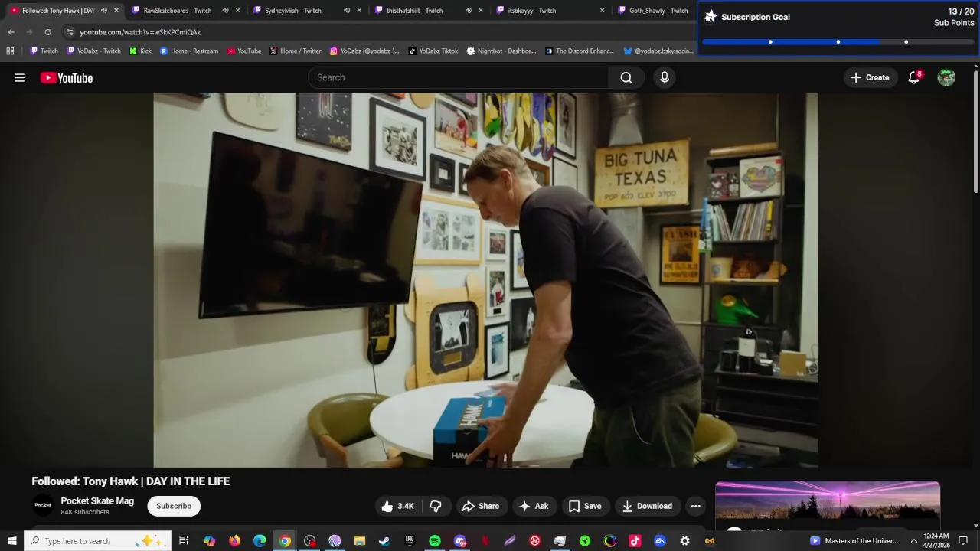The height and width of the screenshot is (551, 980).
Task: Open the YouTube hamburger guide menu
Action: [20, 77]
